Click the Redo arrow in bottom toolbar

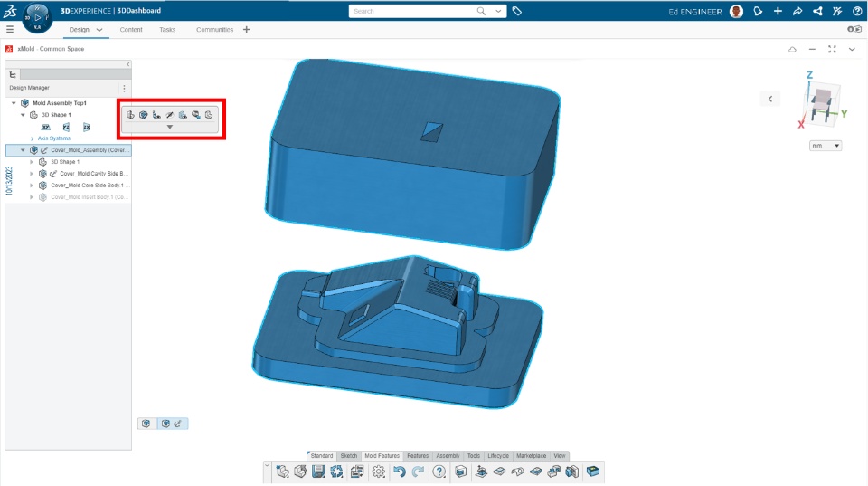(x=418, y=472)
